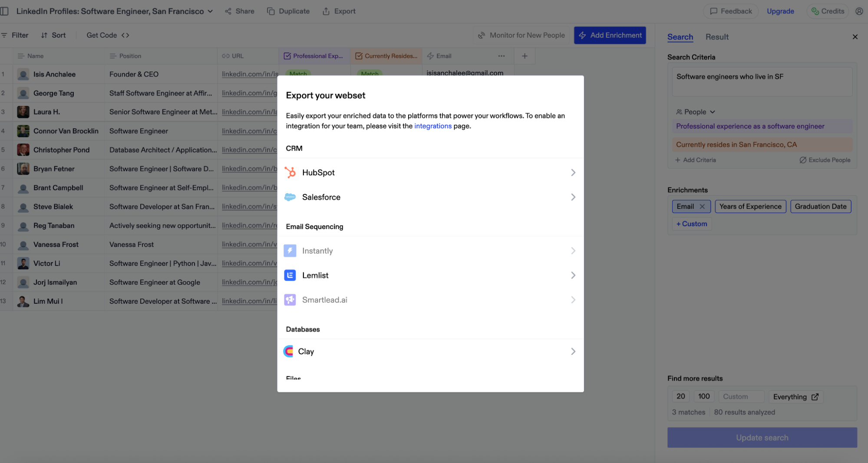Click the Everything option
868x463 pixels.
pyautogui.click(x=795, y=397)
